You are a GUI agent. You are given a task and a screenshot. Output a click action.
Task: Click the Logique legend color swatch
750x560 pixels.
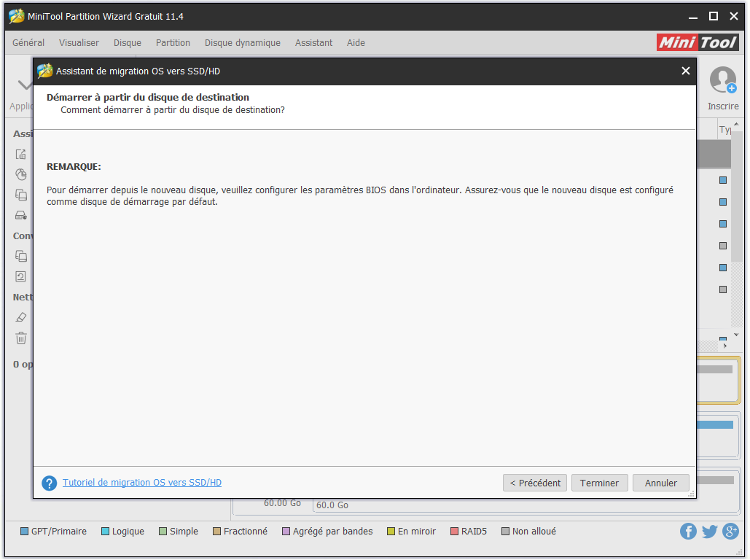point(105,532)
